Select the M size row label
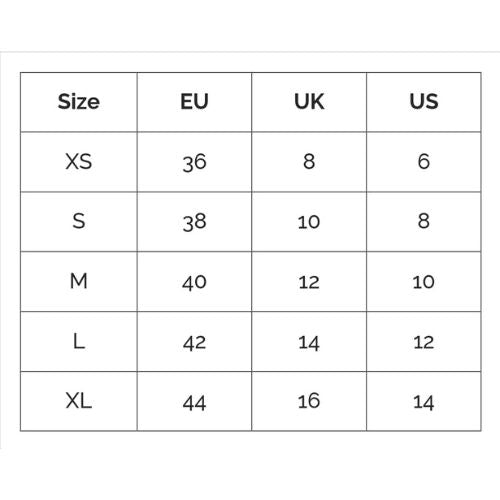Viewport: 500px width, 500px height. [79, 281]
